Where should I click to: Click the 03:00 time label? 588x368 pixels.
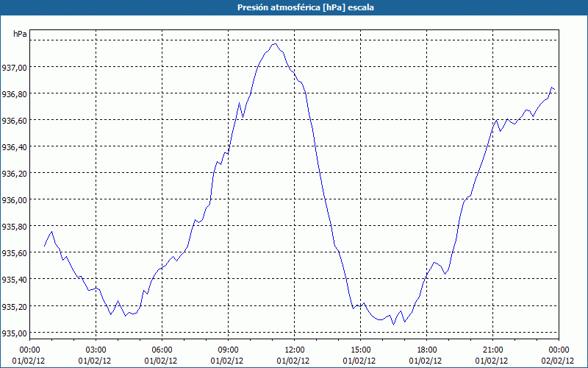coord(96,350)
